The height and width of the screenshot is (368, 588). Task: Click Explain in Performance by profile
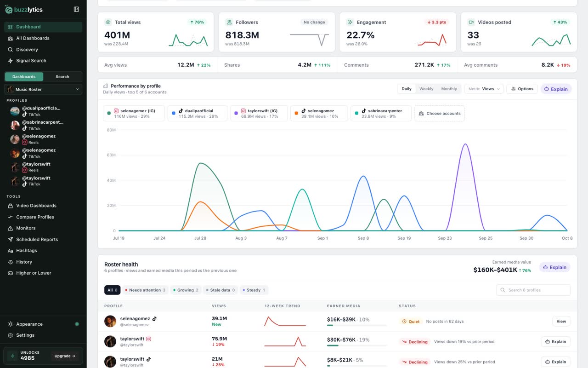pyautogui.click(x=556, y=89)
